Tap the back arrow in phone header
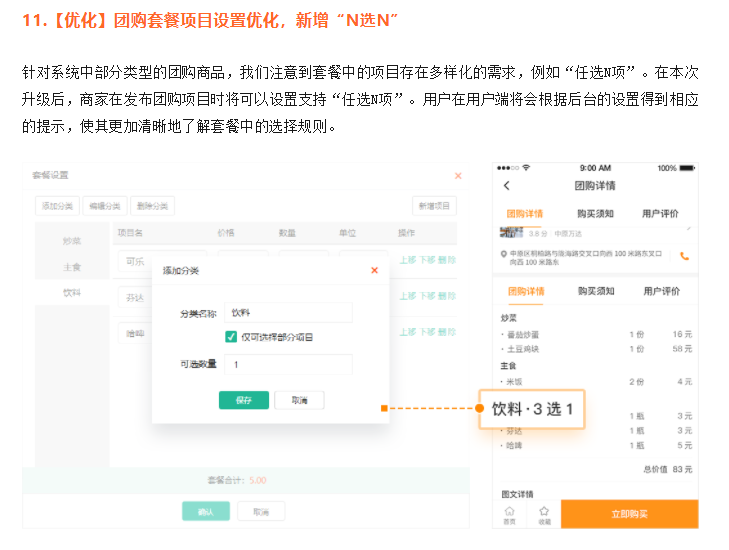Viewport: 729px width, 550px height. click(506, 186)
